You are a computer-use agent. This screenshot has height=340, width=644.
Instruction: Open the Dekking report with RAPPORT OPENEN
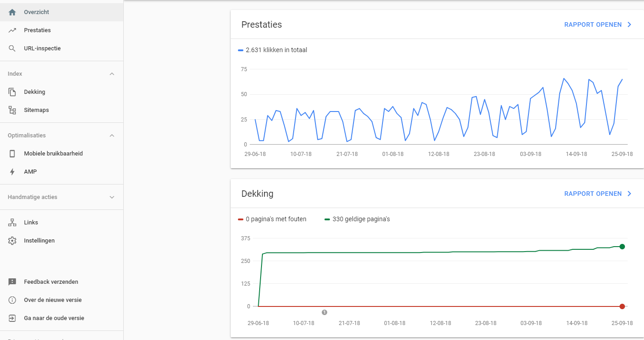[597, 194]
